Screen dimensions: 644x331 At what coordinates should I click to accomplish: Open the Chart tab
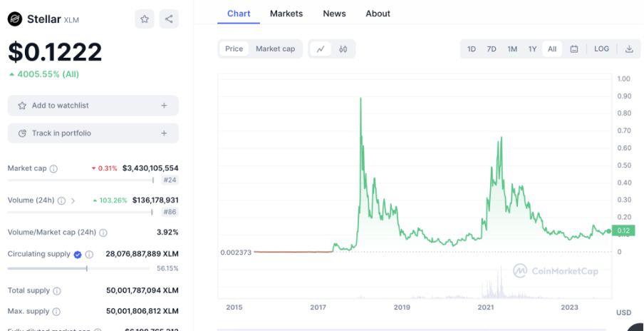[x=239, y=14]
